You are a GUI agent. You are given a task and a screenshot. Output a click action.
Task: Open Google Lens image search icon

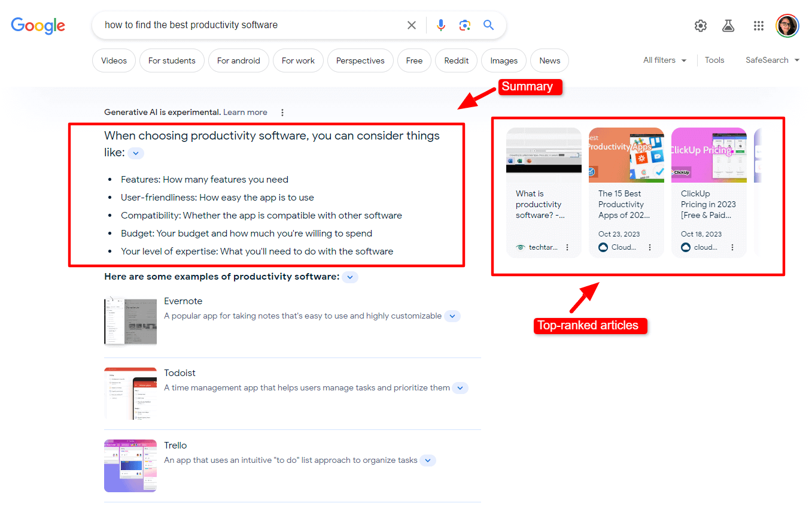click(465, 25)
